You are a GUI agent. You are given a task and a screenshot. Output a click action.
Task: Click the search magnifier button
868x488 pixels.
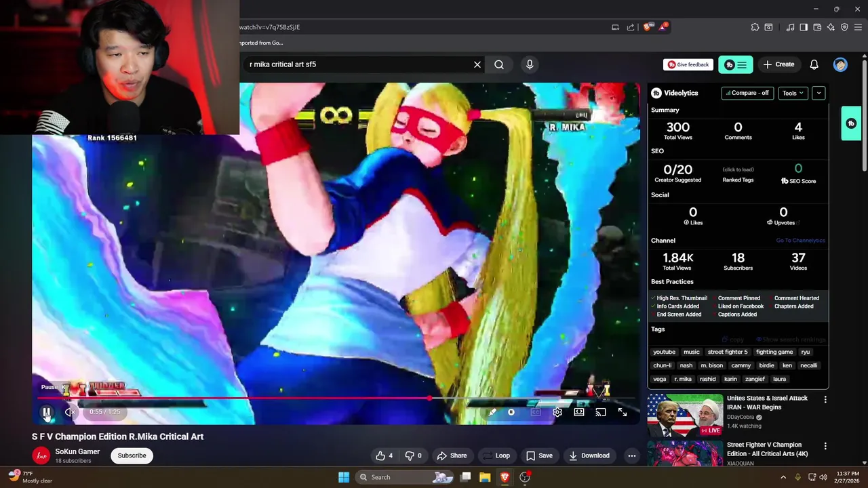(499, 64)
